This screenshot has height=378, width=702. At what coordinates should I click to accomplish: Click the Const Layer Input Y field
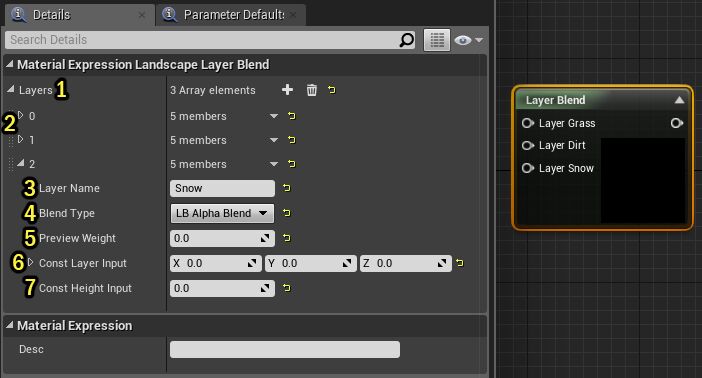click(x=311, y=263)
